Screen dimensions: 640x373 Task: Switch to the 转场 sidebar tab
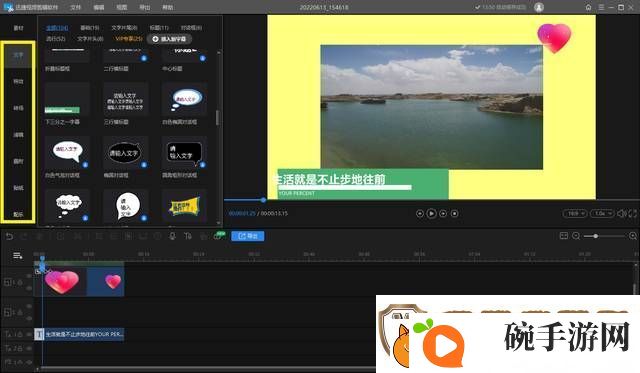point(18,108)
